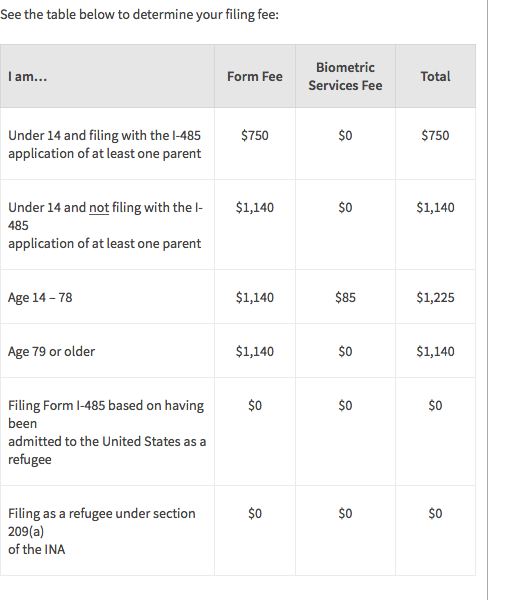The width and height of the screenshot is (507, 600).
Task: Select the 'Age 79 or older' row label
Action: click(x=51, y=351)
